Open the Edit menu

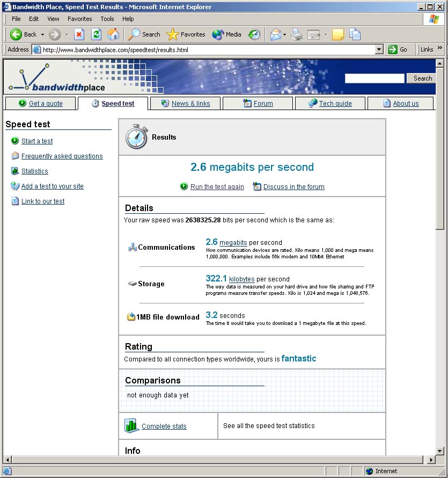point(34,19)
